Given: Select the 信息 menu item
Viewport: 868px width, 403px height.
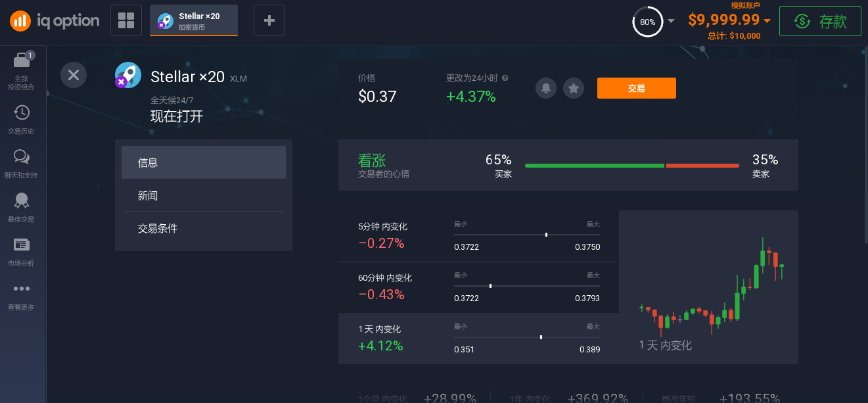Looking at the screenshot, I should [204, 162].
